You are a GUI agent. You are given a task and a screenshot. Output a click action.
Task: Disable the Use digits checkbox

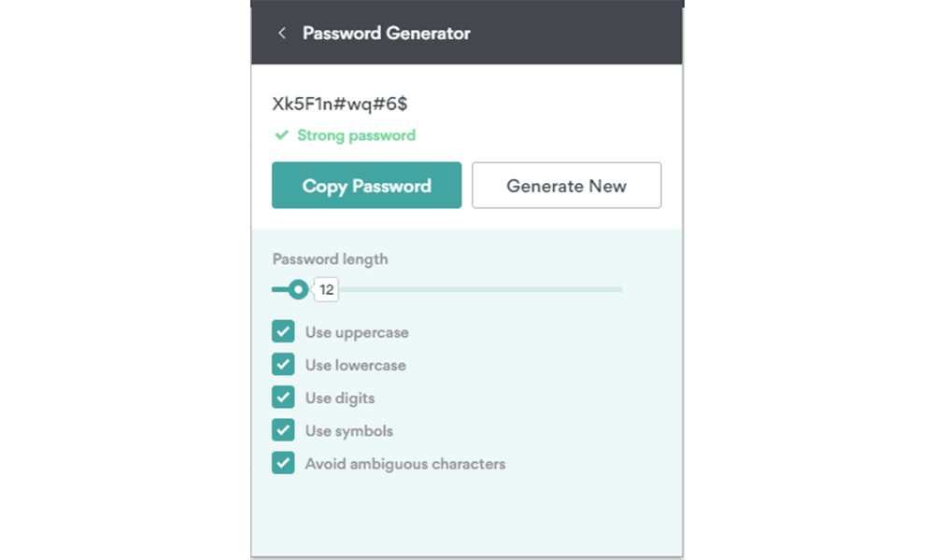[284, 397]
